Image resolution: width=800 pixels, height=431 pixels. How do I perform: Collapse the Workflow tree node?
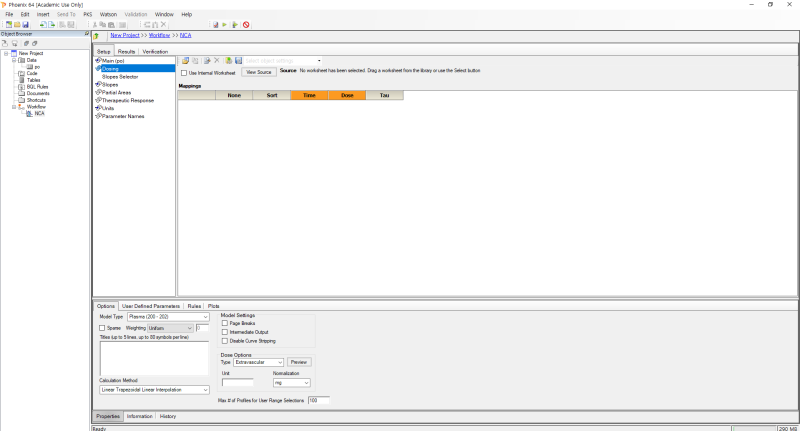point(14,107)
